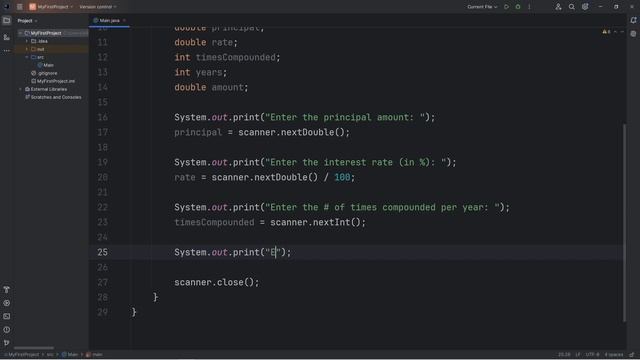Open the Project tool window icon
This screenshot has height=360, width=640.
click(x=7, y=20)
